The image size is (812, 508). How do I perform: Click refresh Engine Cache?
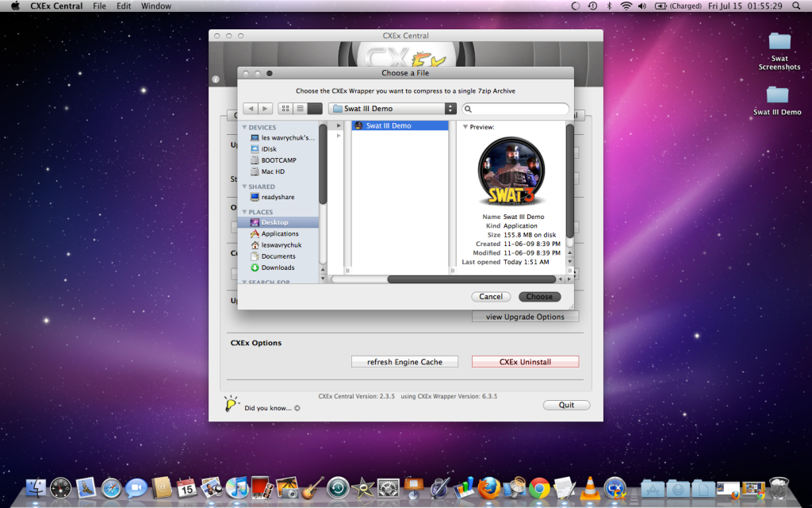pyautogui.click(x=404, y=362)
